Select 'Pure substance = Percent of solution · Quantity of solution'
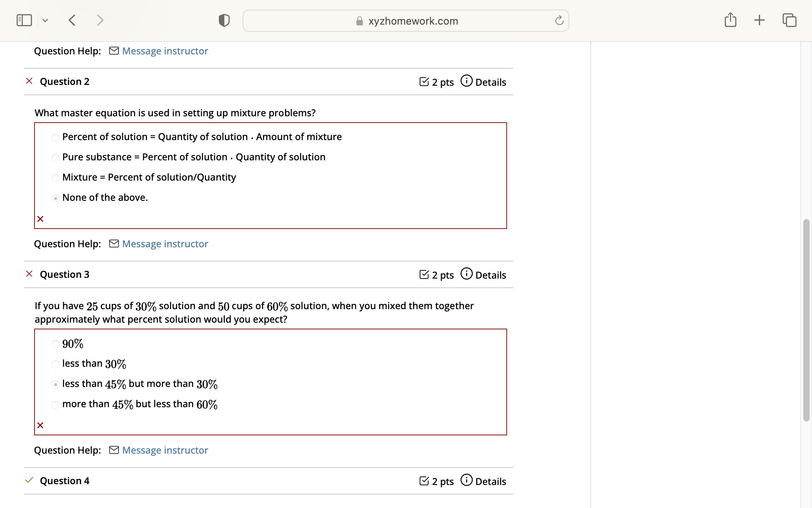This screenshot has width=812, height=508. (x=55, y=158)
